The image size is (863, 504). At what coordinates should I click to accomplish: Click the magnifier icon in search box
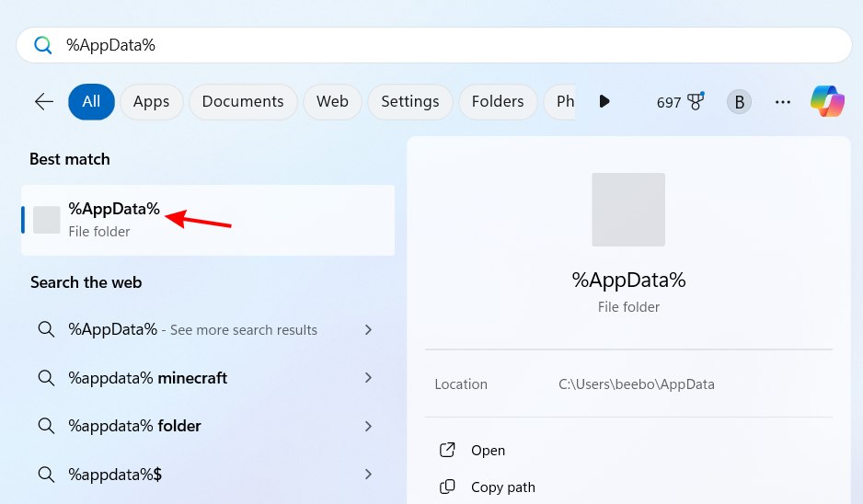43,45
